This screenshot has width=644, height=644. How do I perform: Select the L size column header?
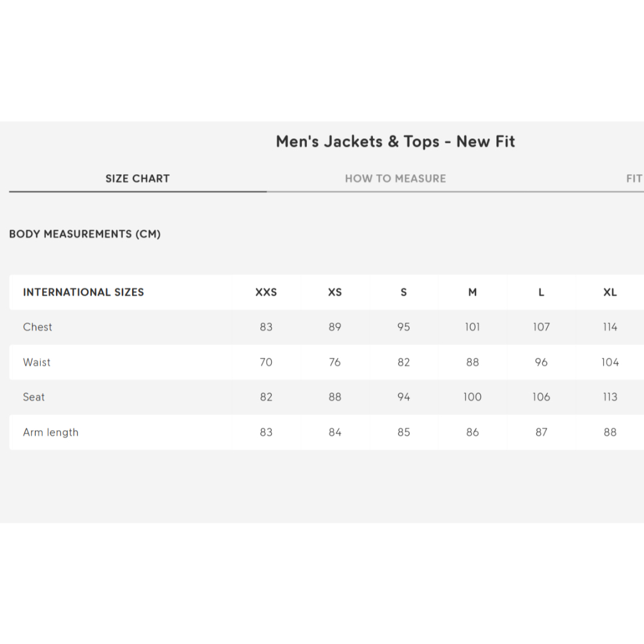point(541,292)
